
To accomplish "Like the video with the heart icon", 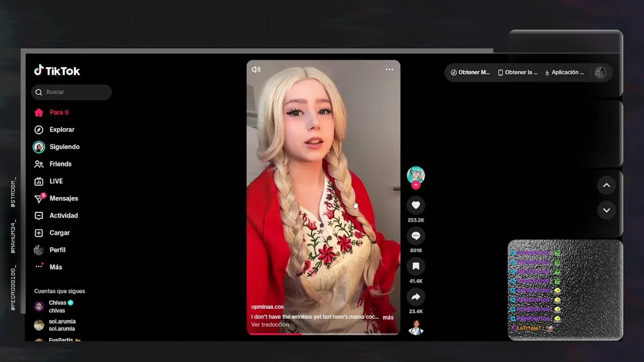I will coord(416,205).
